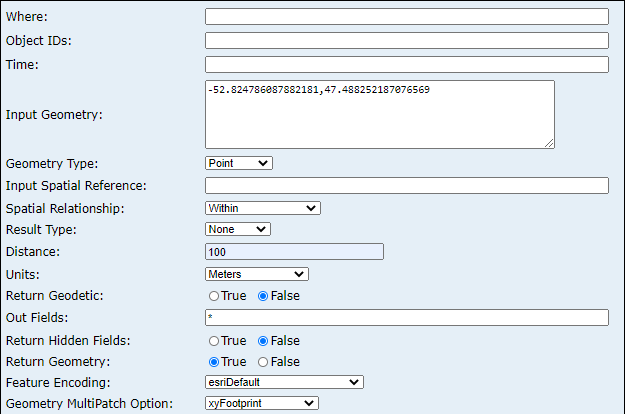Grab the Input Geometry textarea resize handle
Viewport: 625px width, 414px height.
click(549, 143)
